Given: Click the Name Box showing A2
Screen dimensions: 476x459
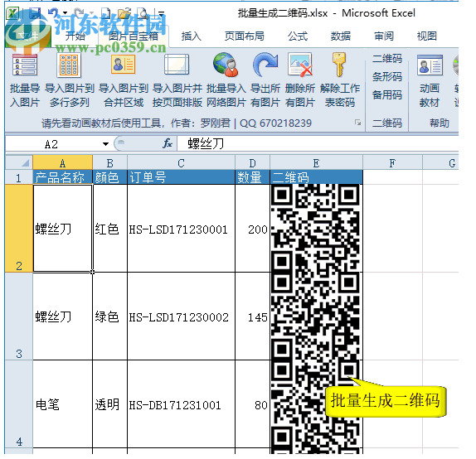Looking at the screenshot, I should click(x=51, y=144).
